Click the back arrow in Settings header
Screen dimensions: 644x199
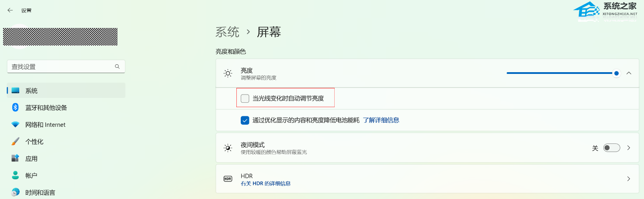10,10
